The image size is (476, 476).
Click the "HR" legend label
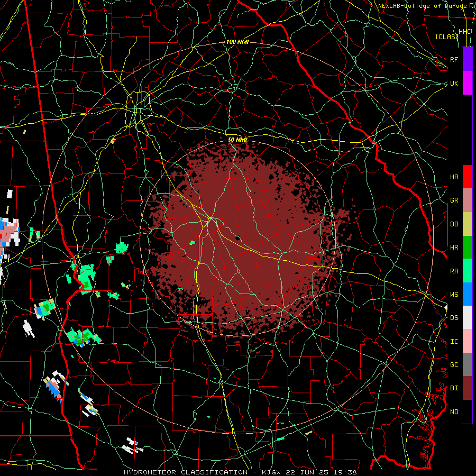pos(454,248)
